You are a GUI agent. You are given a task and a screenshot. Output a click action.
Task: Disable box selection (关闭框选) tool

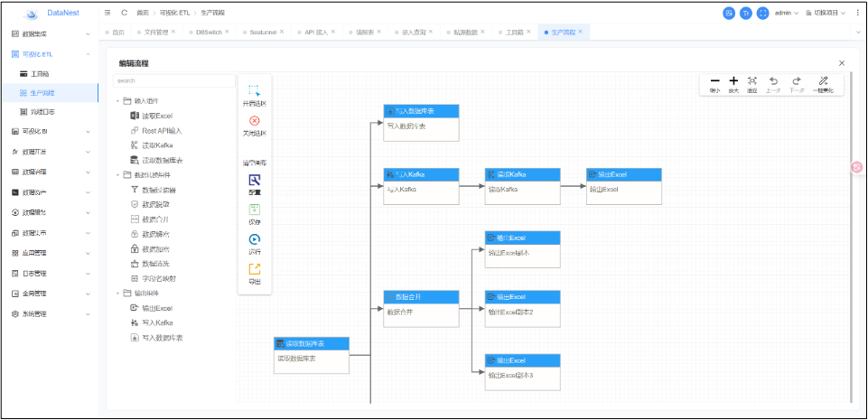point(255,121)
